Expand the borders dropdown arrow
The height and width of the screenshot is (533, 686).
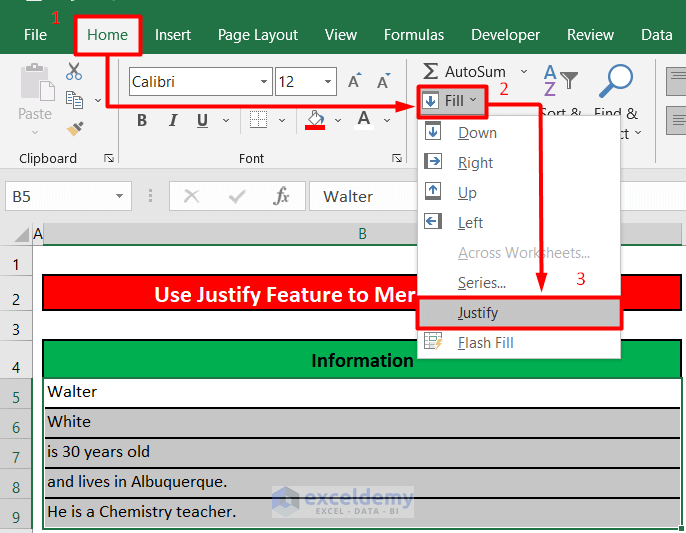tap(282, 120)
